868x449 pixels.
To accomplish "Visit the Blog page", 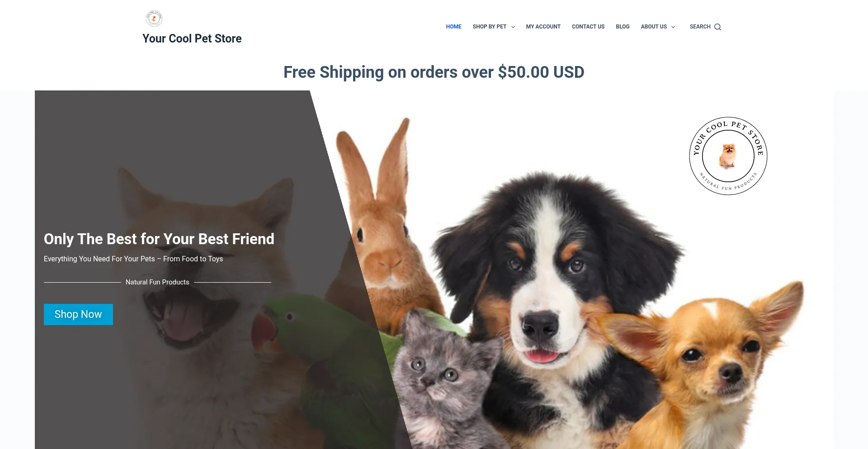I will [623, 27].
